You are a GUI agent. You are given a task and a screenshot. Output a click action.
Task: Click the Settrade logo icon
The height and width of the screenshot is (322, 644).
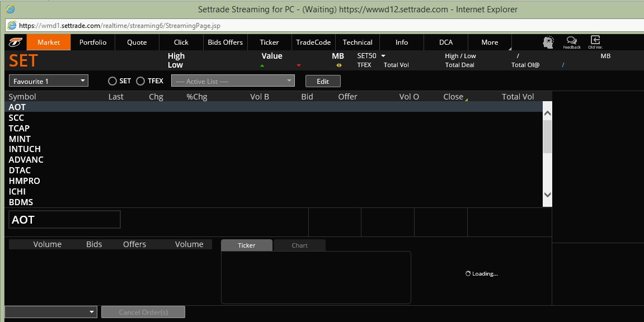(x=16, y=42)
